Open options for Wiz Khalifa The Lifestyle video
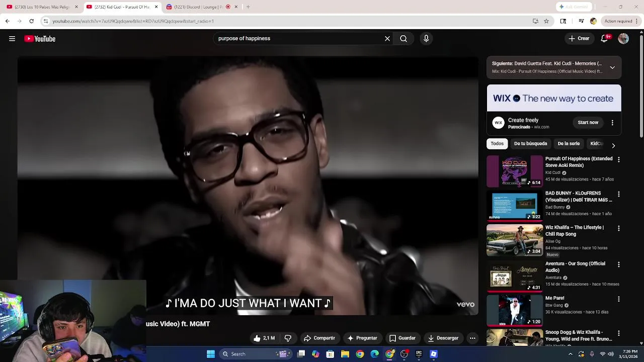 click(619, 228)
